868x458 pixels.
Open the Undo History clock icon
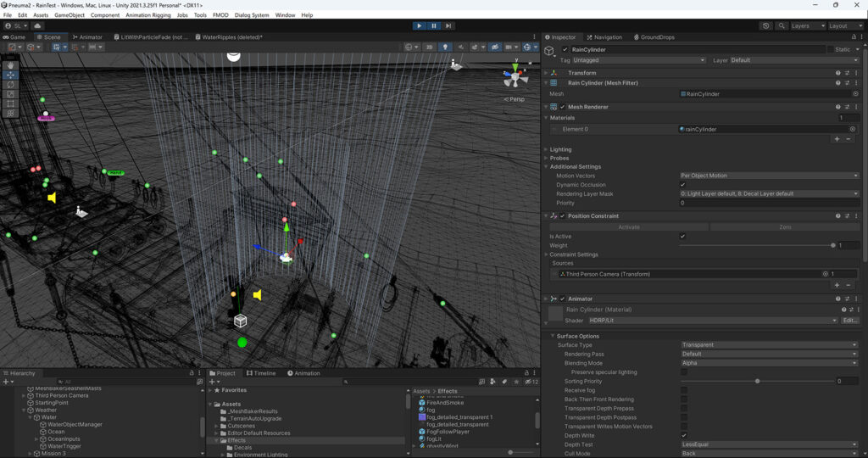pos(766,26)
